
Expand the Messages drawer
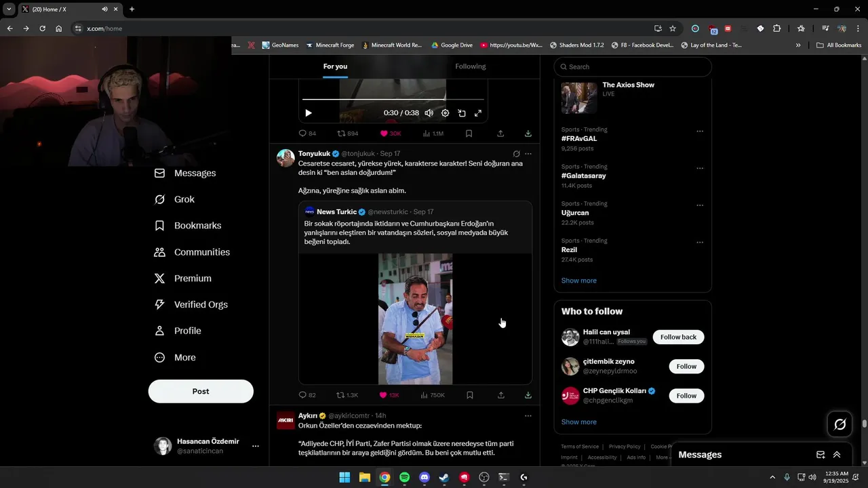837,455
